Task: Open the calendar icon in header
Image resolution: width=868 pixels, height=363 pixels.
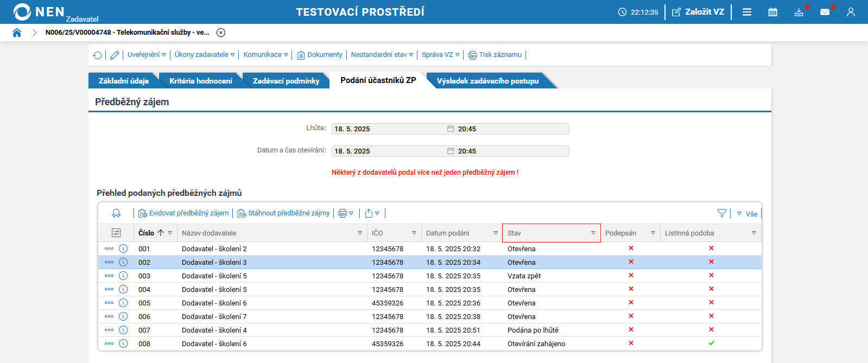Action: [773, 12]
